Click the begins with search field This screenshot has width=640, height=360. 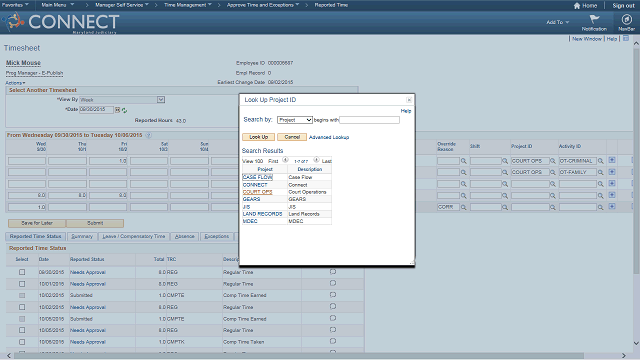click(x=369, y=120)
